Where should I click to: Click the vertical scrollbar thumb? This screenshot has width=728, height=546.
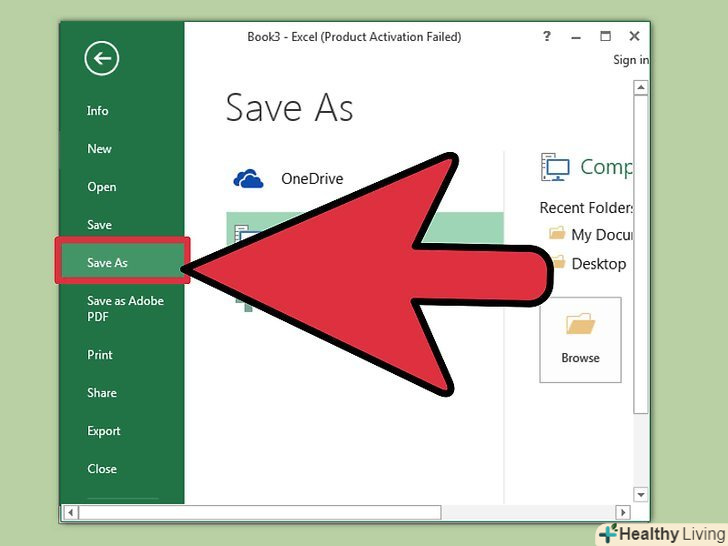pos(641,254)
